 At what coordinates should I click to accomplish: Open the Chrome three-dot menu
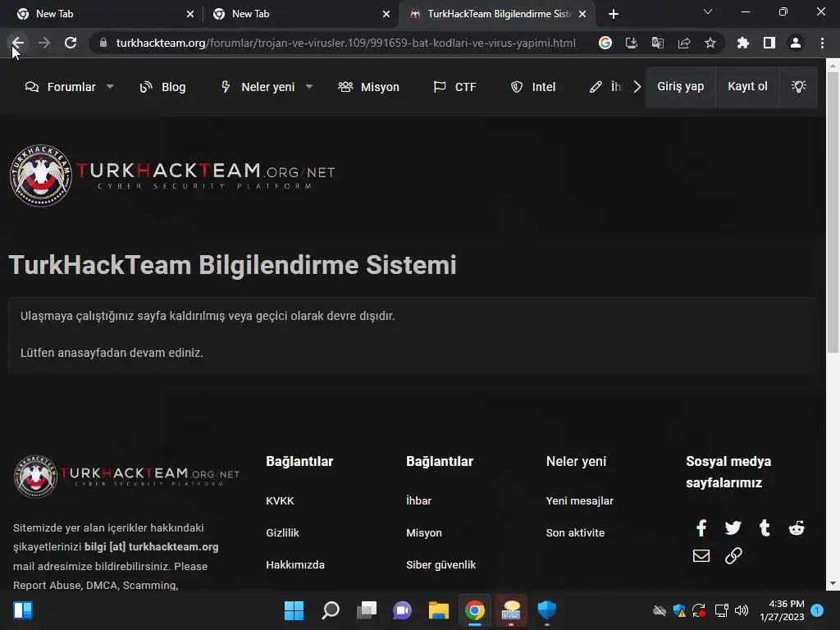tap(822, 43)
